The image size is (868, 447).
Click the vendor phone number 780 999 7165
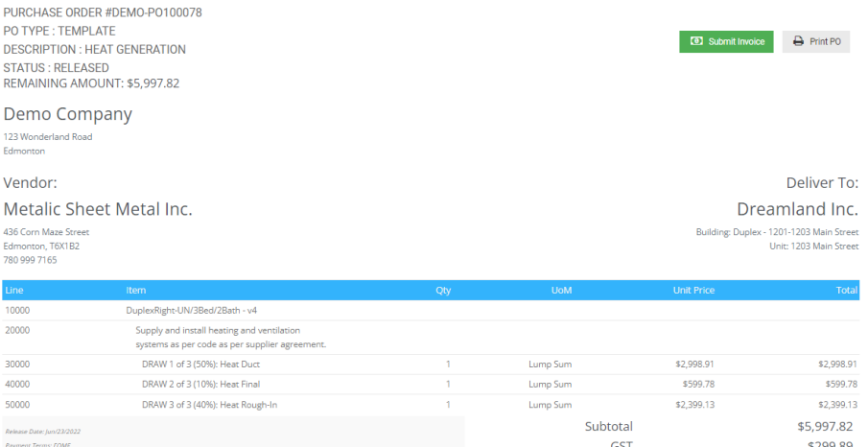30,260
